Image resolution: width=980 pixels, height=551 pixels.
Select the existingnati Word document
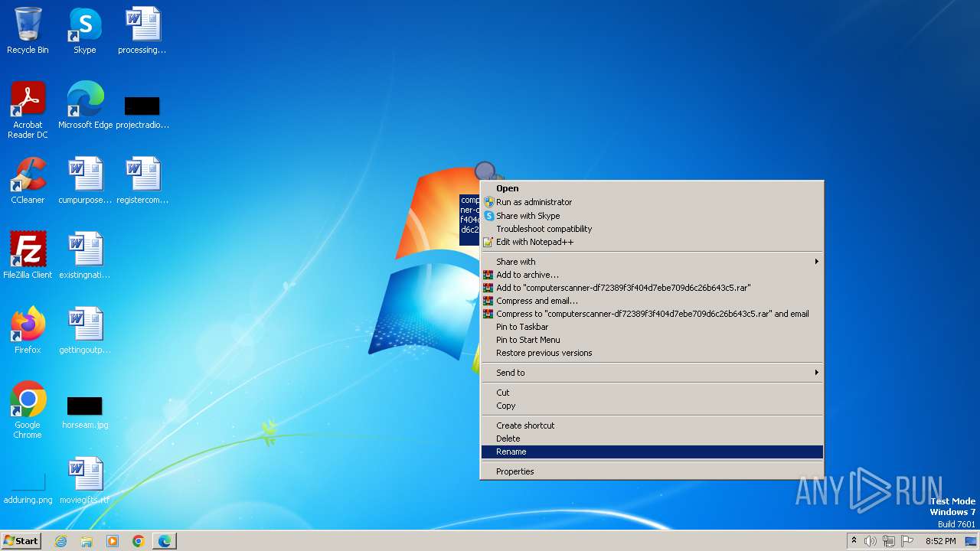(x=85, y=255)
